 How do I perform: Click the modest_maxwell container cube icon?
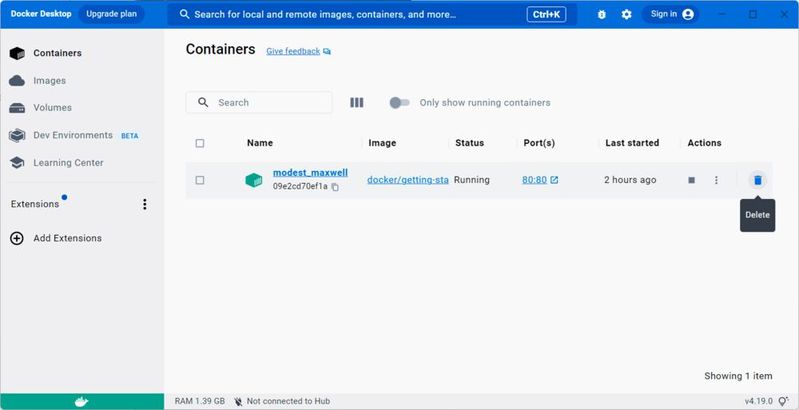254,180
